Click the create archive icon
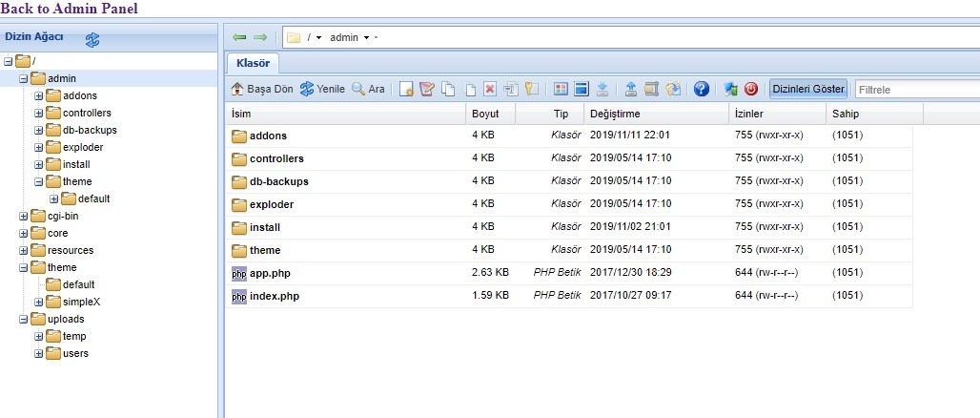Viewport: 980px width, 418px height. [652, 89]
